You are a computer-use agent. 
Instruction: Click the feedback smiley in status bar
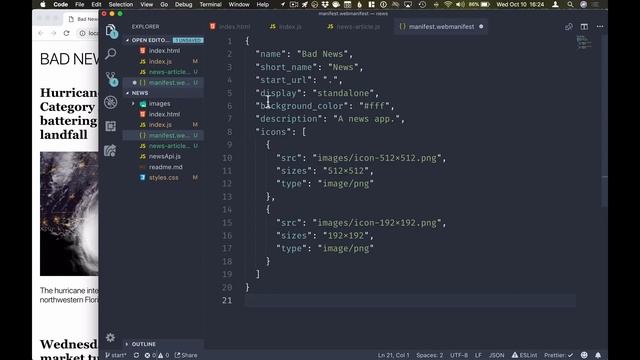[584, 355]
